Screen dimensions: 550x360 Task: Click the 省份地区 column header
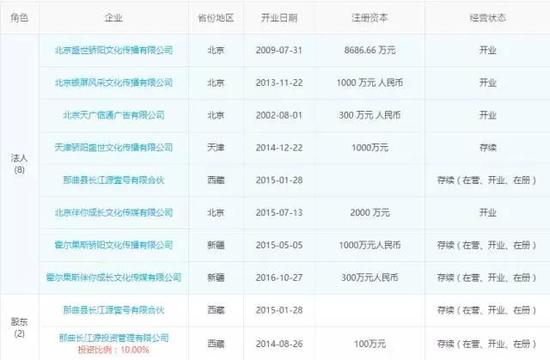point(216,18)
